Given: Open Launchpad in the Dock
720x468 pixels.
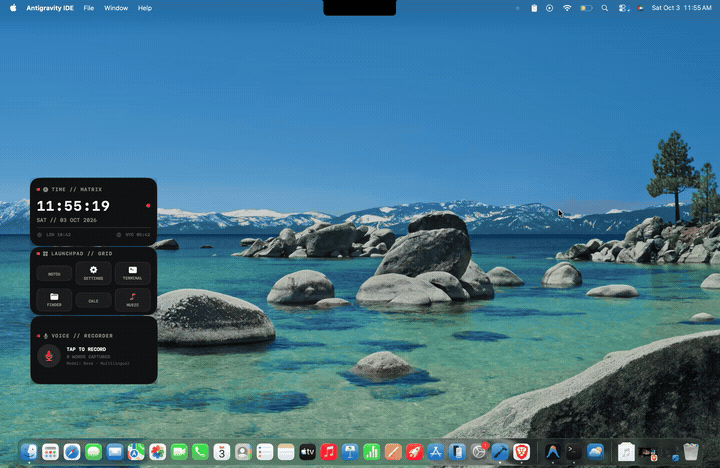Looking at the screenshot, I should pos(51,452).
